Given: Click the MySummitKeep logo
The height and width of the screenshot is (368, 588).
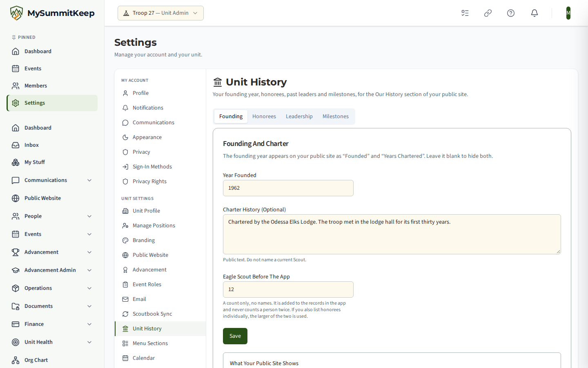Looking at the screenshot, I should click(x=52, y=13).
